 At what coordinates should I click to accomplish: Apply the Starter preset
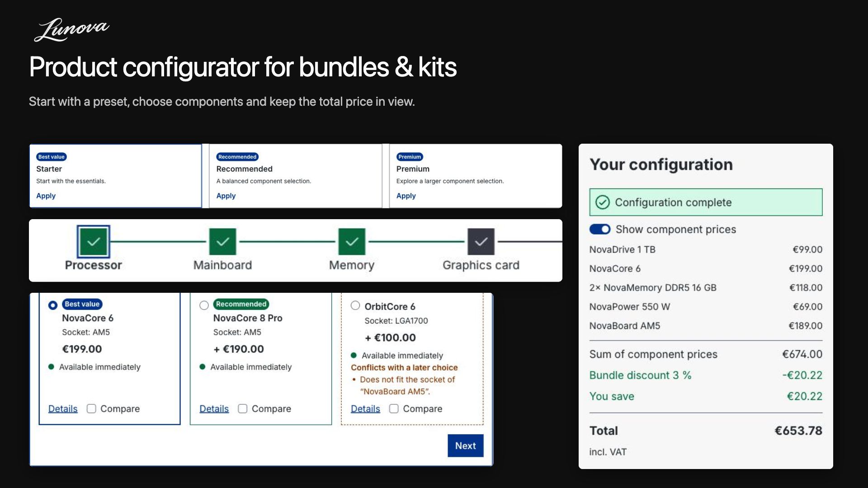tap(46, 196)
